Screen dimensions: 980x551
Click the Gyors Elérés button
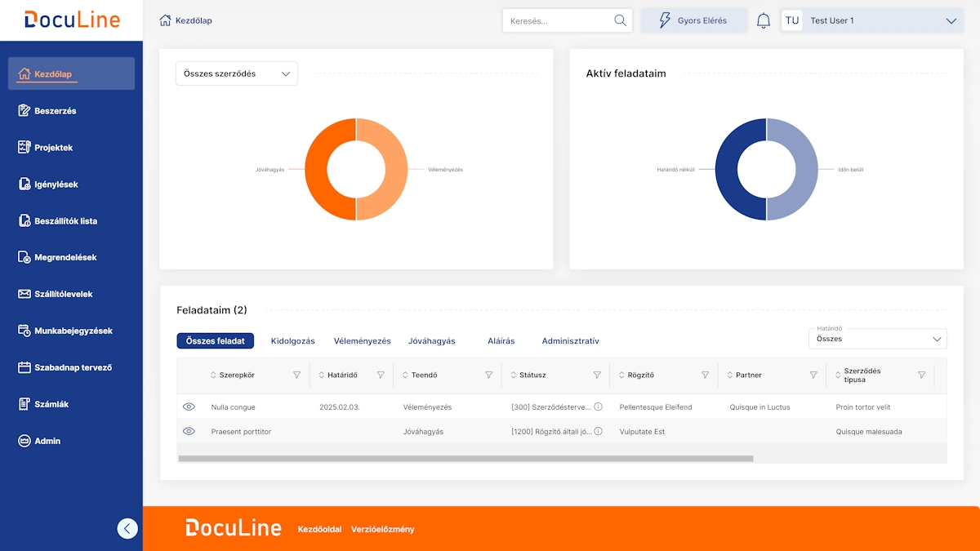pos(693,21)
